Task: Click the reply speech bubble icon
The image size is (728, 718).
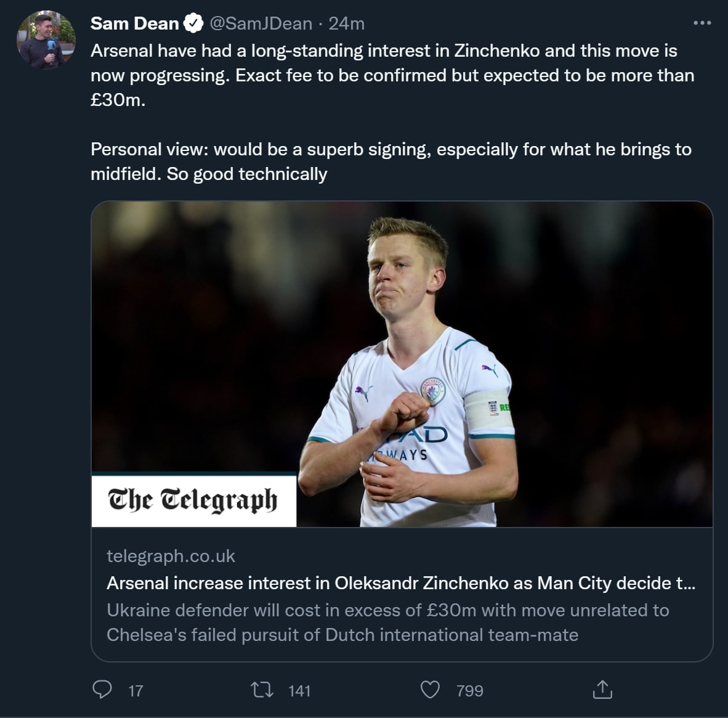Action: tap(102, 689)
